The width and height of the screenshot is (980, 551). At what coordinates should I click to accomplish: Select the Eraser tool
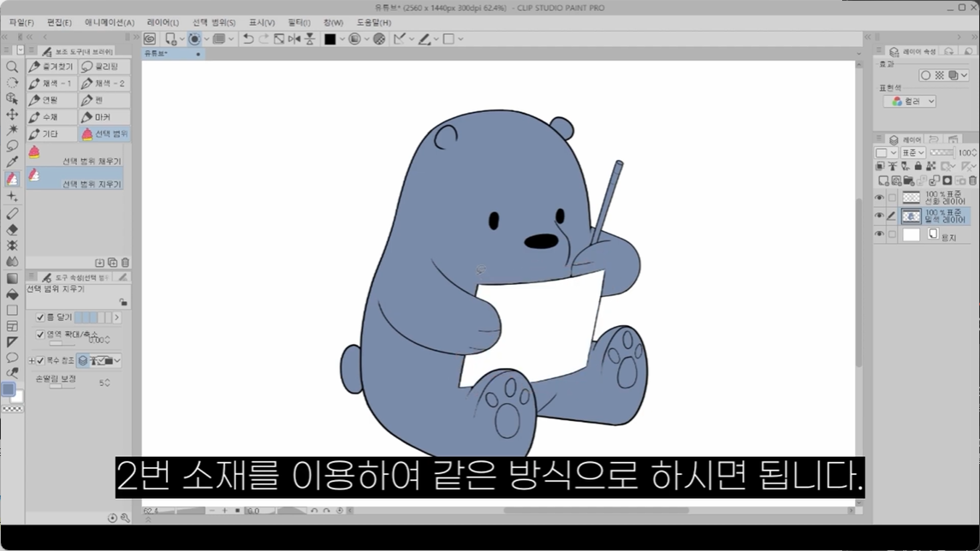12,229
